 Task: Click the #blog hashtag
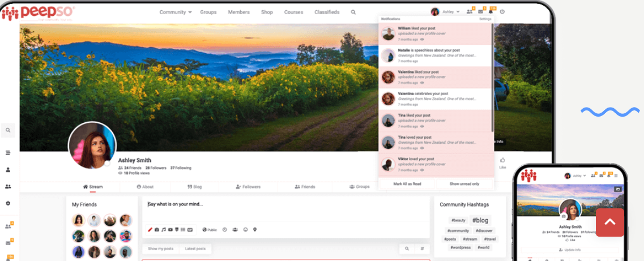pyautogui.click(x=480, y=220)
